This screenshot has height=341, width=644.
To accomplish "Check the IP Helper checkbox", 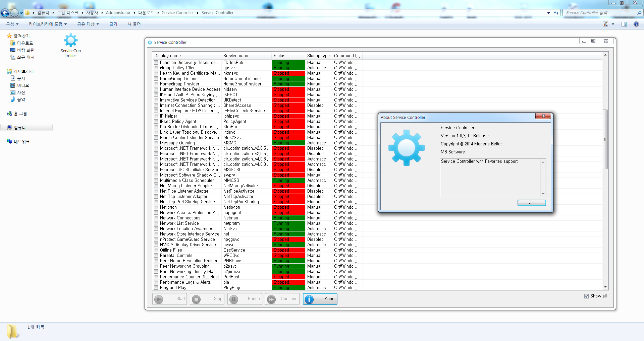I will 156,116.
